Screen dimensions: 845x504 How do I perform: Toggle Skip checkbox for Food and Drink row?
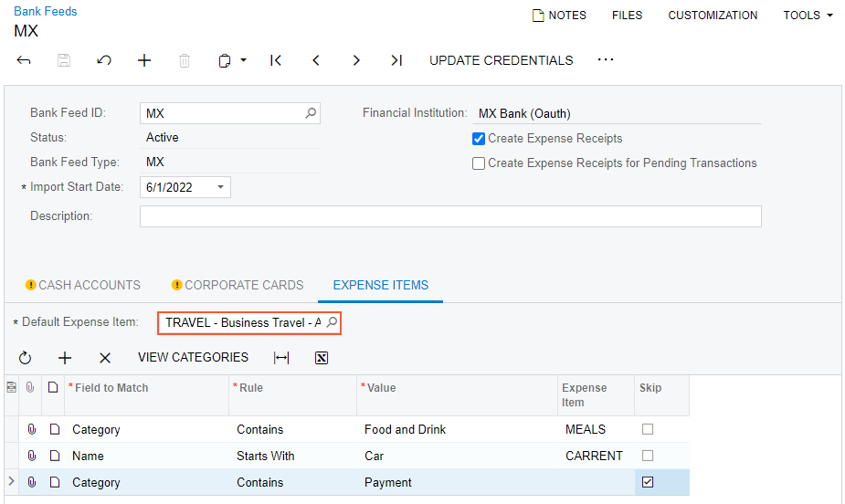pos(648,429)
